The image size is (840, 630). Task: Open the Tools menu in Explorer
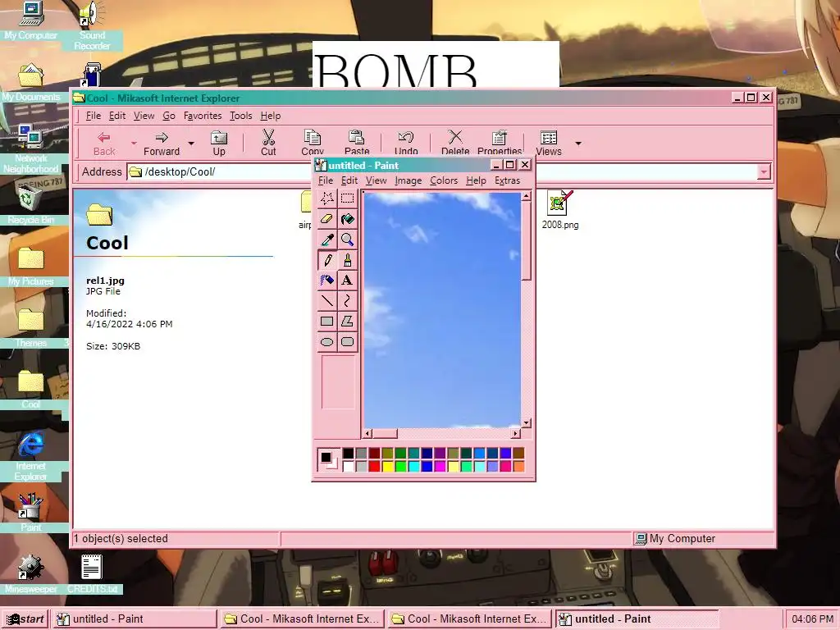(x=240, y=116)
